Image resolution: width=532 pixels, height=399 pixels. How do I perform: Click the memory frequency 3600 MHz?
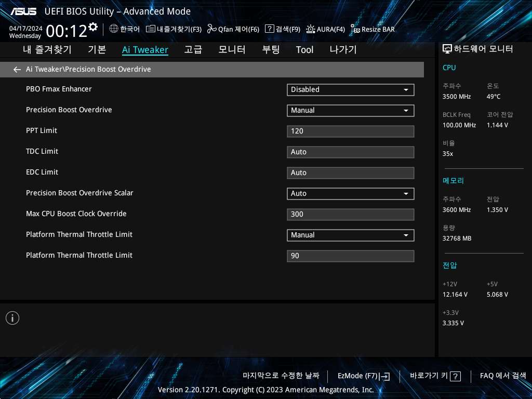[456, 210]
